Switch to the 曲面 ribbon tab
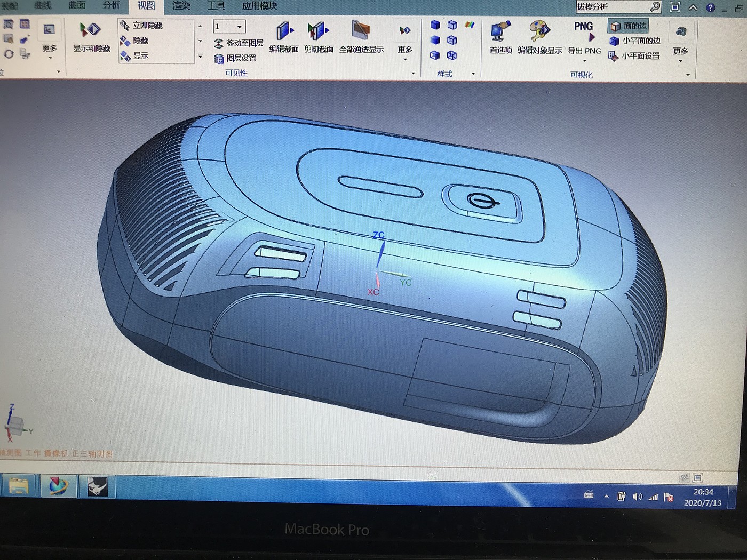The image size is (747, 560). [77, 5]
